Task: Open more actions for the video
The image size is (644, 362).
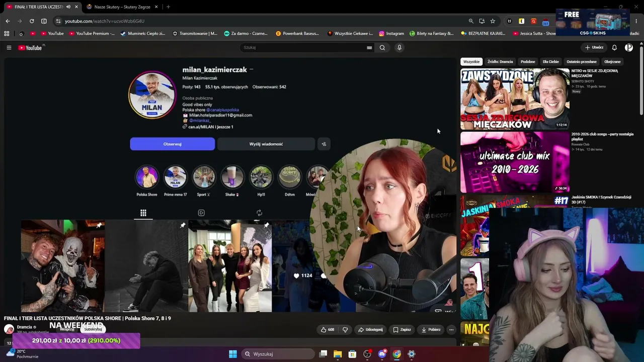Action: tap(451, 330)
